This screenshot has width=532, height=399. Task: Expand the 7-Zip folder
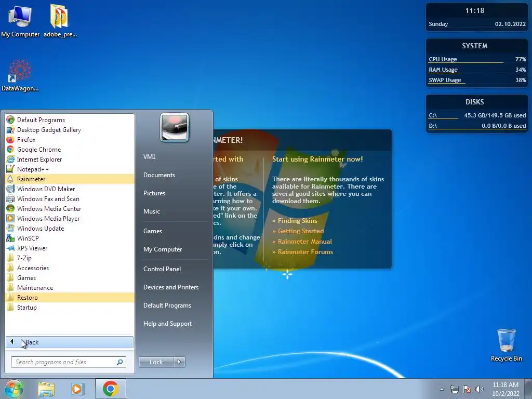click(x=70, y=258)
